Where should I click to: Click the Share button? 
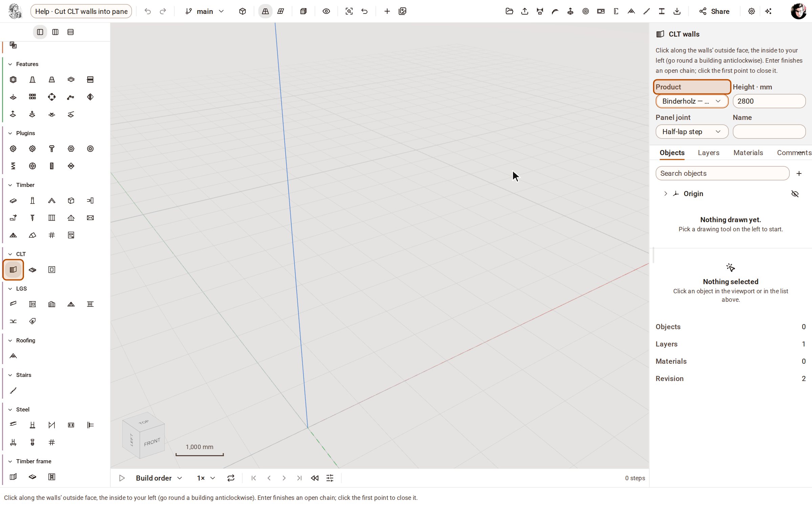pos(714,11)
